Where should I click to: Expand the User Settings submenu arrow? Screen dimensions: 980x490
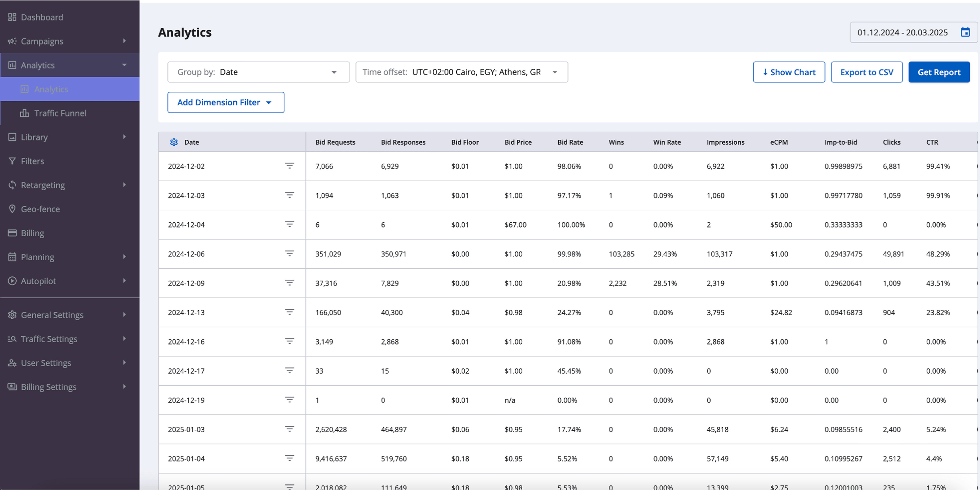click(124, 362)
